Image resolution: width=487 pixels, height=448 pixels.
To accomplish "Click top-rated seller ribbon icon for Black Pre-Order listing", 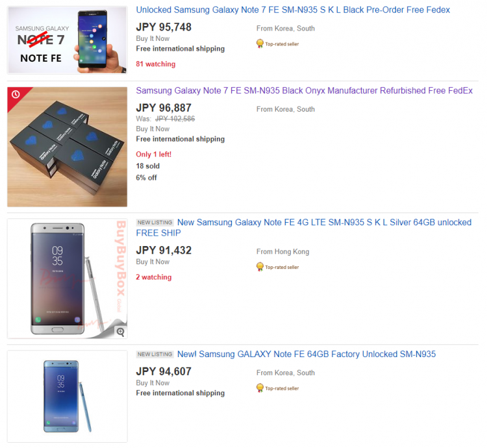I will (260, 44).
